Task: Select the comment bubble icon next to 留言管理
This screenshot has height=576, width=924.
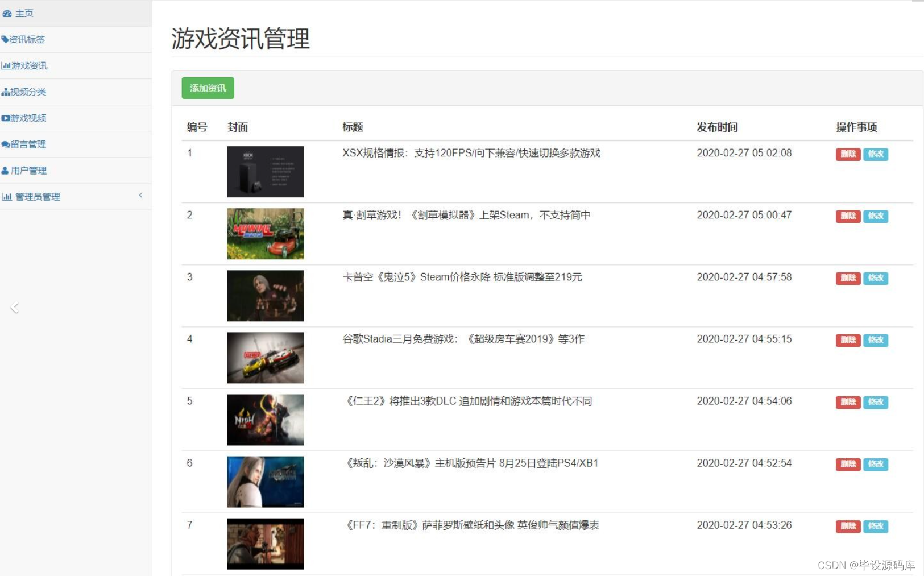Action: 5,144
